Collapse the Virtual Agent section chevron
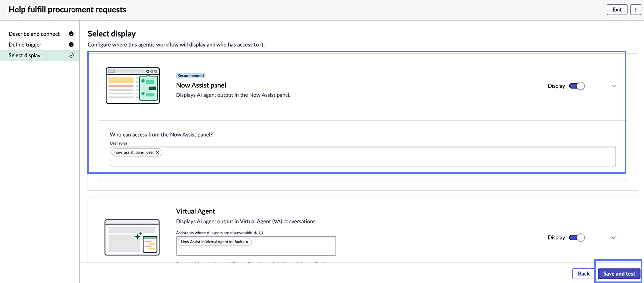The width and height of the screenshot is (644, 283). tap(614, 238)
